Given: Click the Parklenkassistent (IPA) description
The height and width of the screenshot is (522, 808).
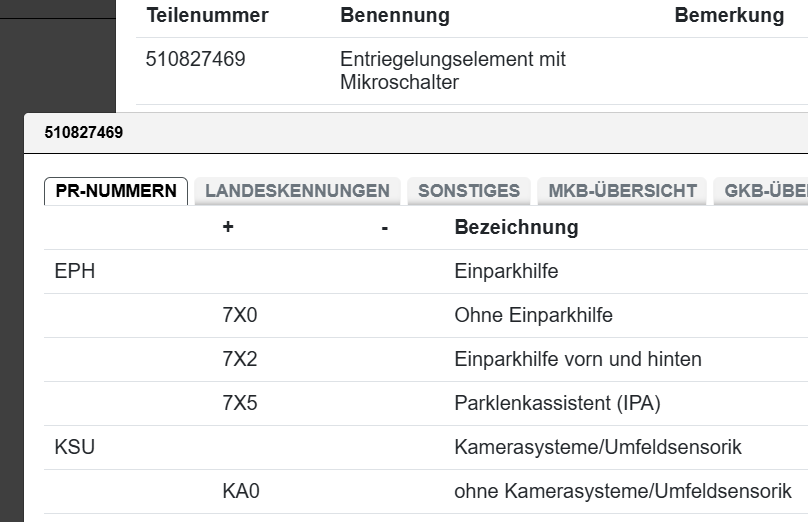Looking at the screenshot, I should (x=557, y=403).
